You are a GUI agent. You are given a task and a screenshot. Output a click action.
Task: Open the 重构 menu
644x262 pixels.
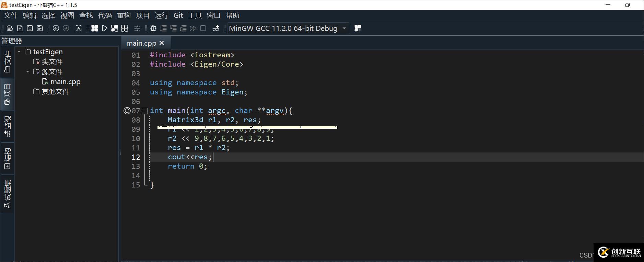click(x=124, y=15)
